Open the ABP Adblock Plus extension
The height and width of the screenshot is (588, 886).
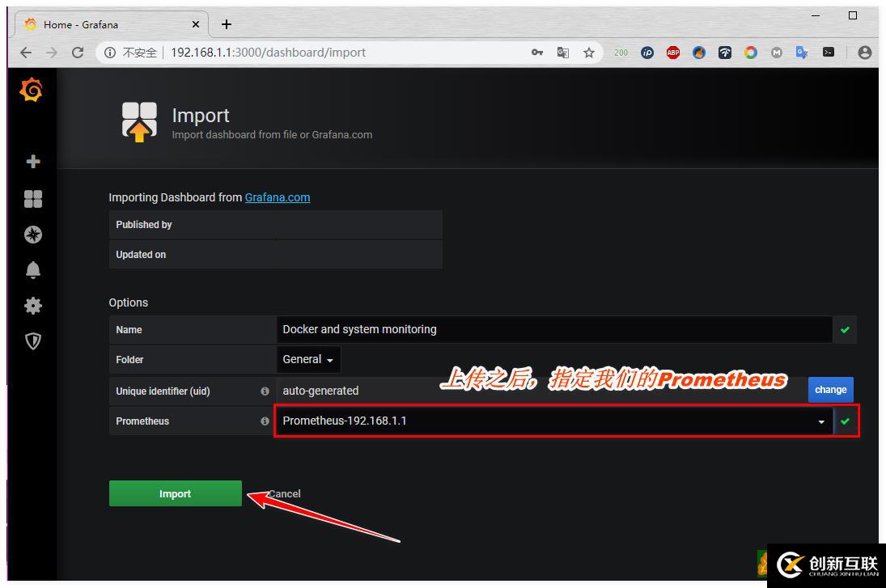coord(673,53)
